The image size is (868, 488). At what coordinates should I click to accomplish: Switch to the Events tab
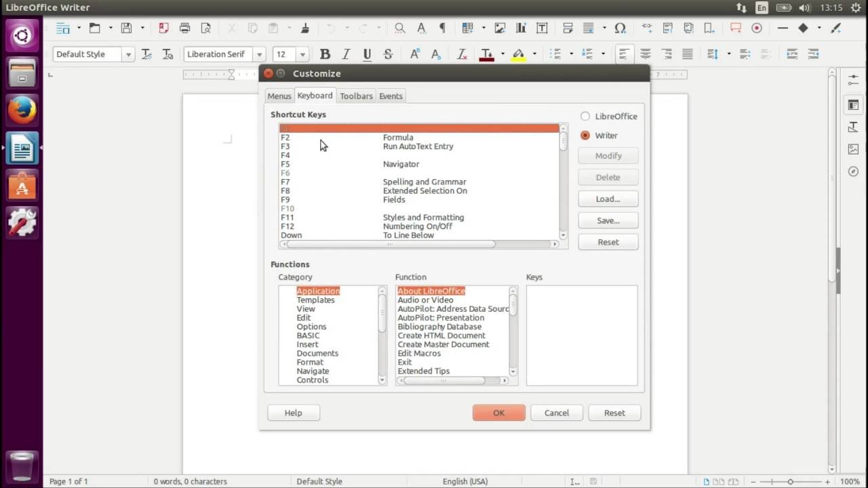tap(391, 96)
